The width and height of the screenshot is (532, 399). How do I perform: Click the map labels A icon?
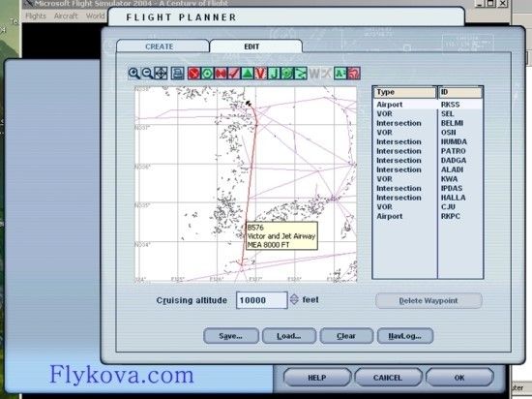pos(340,73)
